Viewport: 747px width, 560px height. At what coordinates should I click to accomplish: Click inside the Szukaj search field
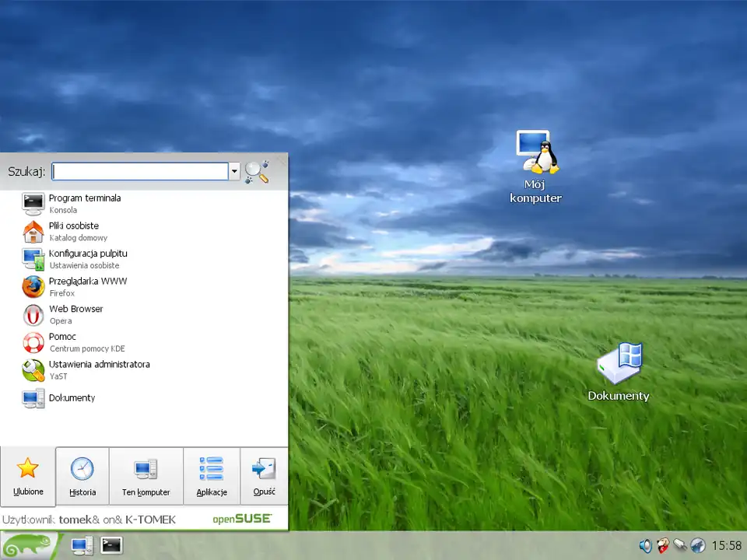click(x=140, y=172)
